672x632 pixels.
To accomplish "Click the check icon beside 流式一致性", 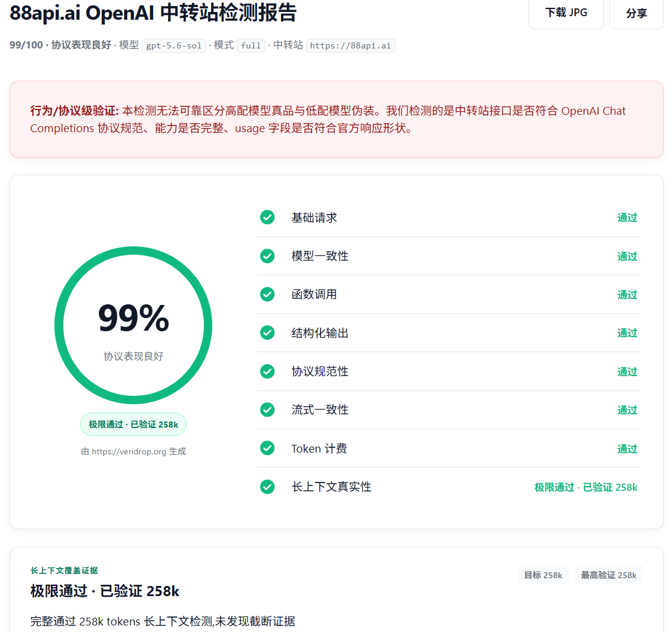I will click(x=267, y=410).
